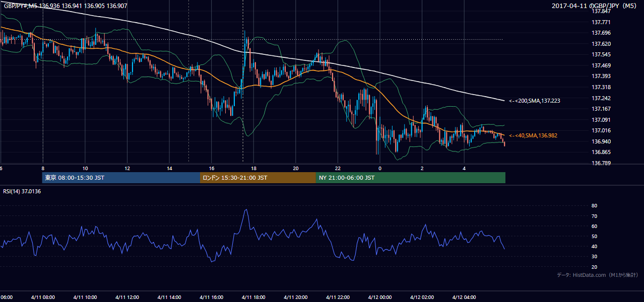The height and width of the screenshot is (302, 644).
Task: Click price axis value 137.847
Action: (601, 11)
